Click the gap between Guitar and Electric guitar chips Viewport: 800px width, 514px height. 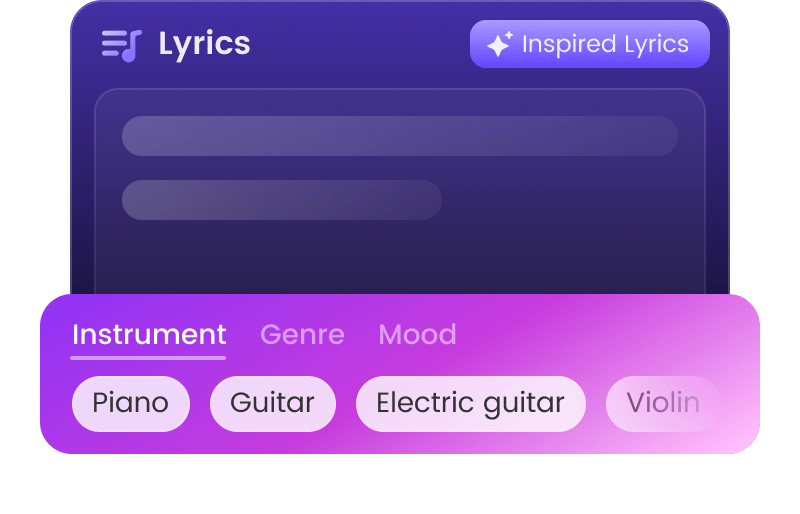coord(346,403)
